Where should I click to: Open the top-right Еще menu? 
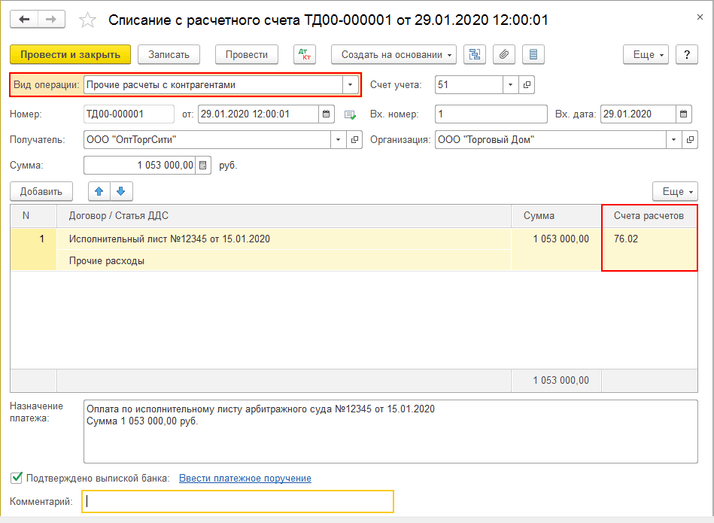[x=646, y=54]
